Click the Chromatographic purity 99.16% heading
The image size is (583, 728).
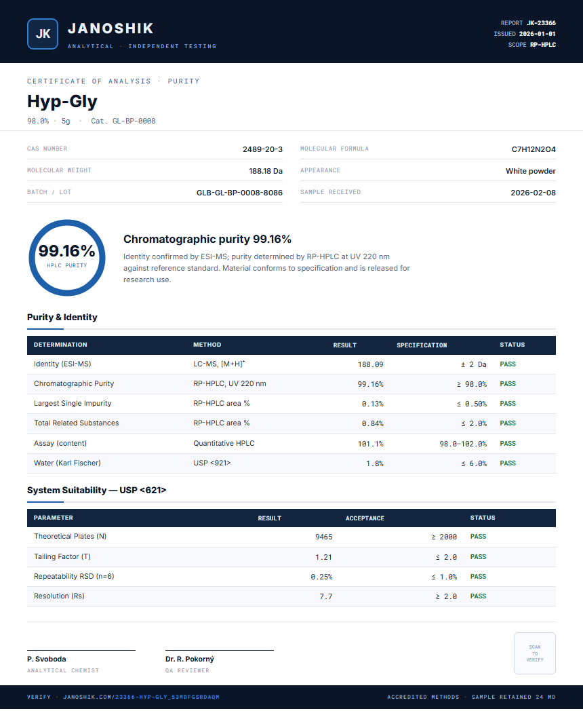207,239
